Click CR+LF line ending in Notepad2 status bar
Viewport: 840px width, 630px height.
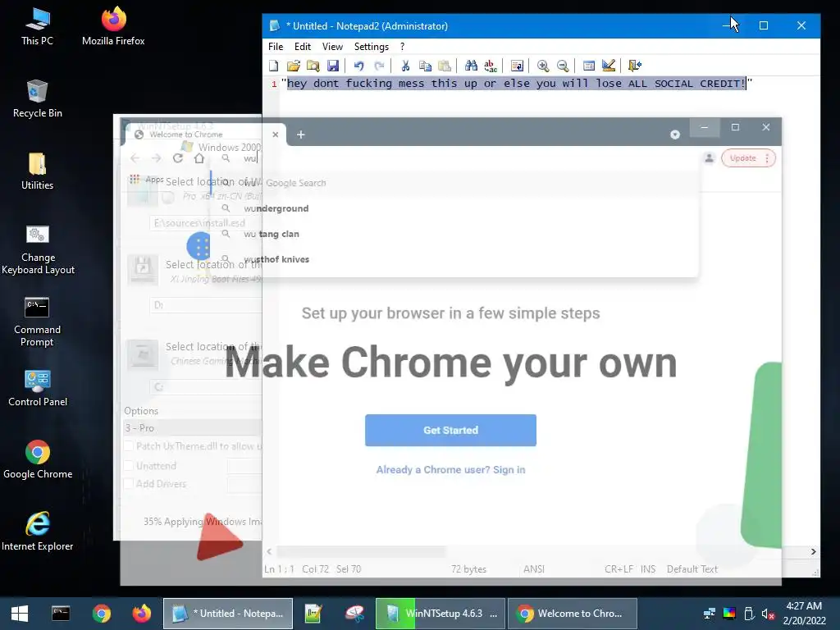pyautogui.click(x=619, y=569)
